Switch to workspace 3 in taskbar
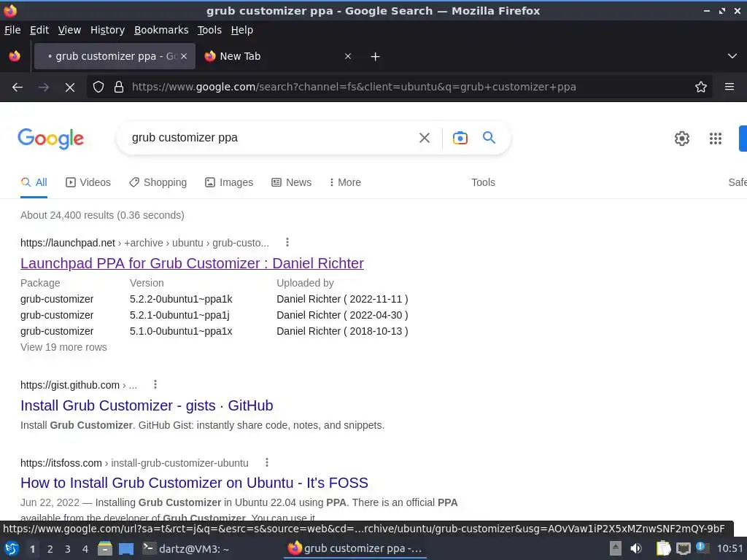 [68, 549]
